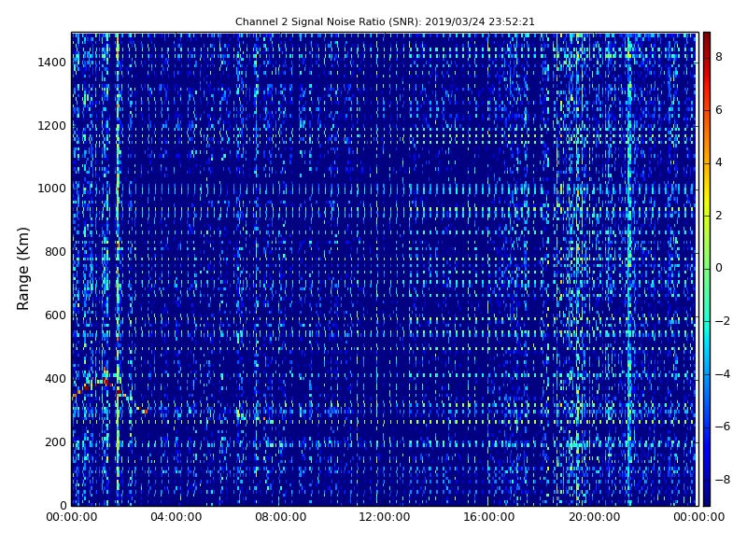Click the colorbar label 6
747x560 pixels.
tap(719, 110)
